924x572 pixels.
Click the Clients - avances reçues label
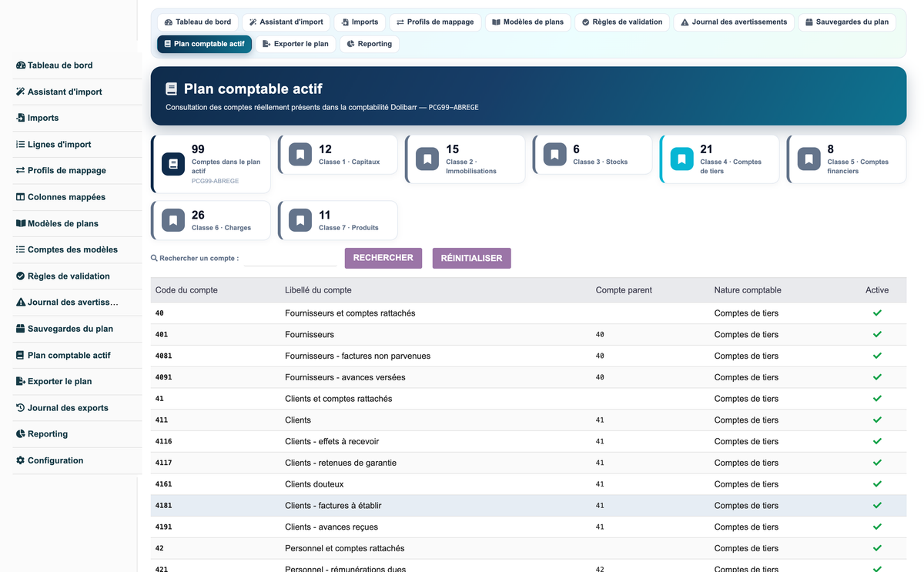331,527
